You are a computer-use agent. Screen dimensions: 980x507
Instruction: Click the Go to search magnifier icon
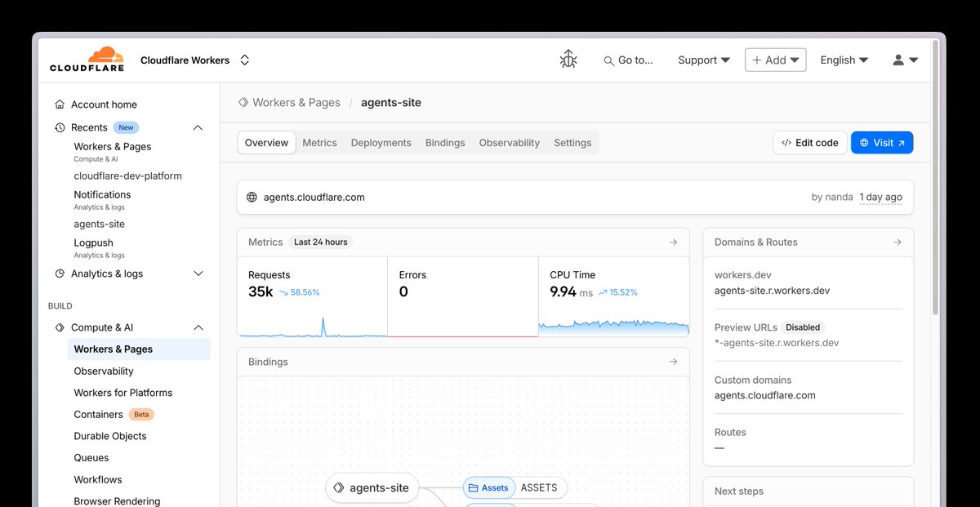tap(608, 60)
